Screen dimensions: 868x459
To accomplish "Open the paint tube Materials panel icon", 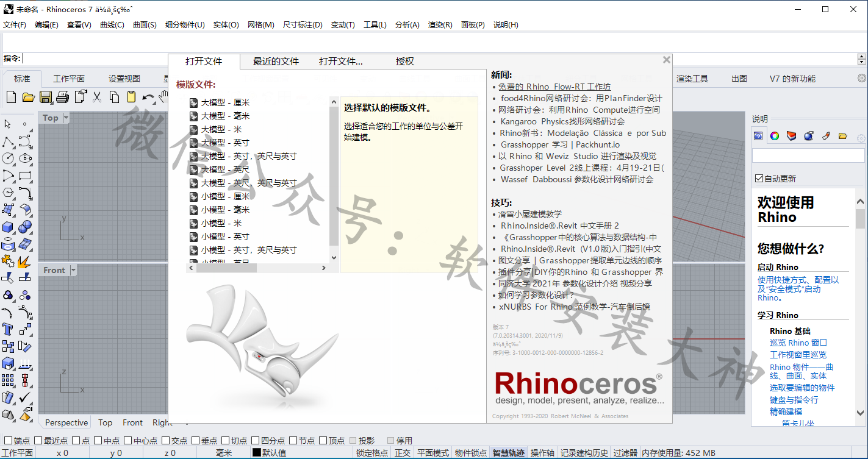I will (826, 136).
